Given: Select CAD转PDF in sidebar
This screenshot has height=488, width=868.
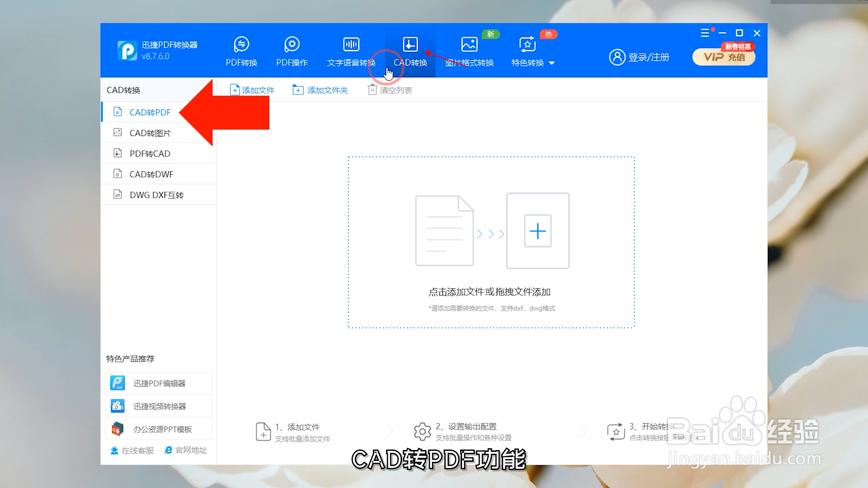Looking at the screenshot, I should point(158,112).
